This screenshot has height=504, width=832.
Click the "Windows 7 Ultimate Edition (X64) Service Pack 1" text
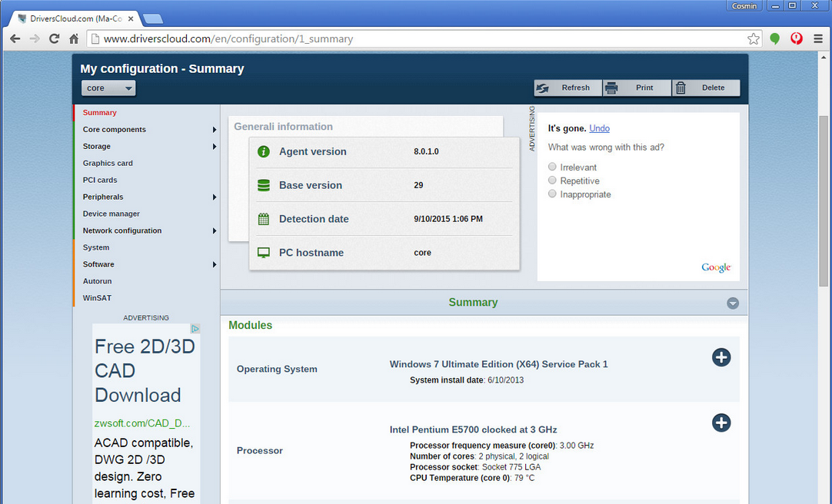click(x=499, y=365)
